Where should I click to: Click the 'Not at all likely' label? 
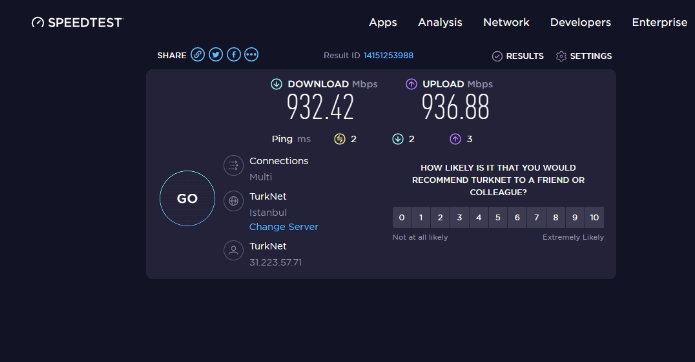[420, 237]
